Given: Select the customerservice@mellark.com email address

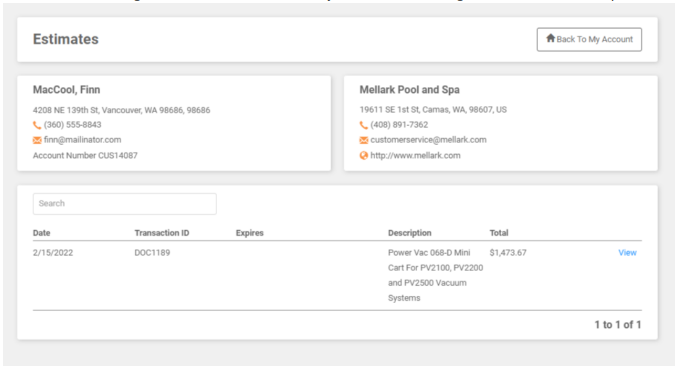Looking at the screenshot, I should point(428,140).
